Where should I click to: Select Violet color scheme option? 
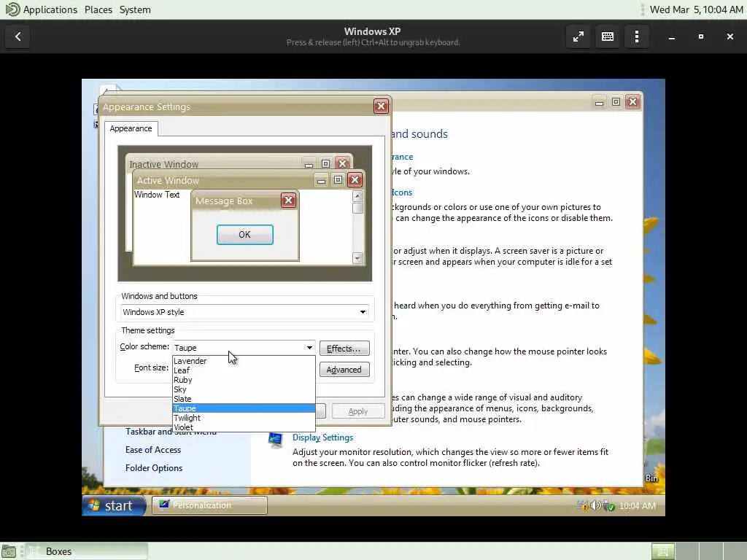244,427
